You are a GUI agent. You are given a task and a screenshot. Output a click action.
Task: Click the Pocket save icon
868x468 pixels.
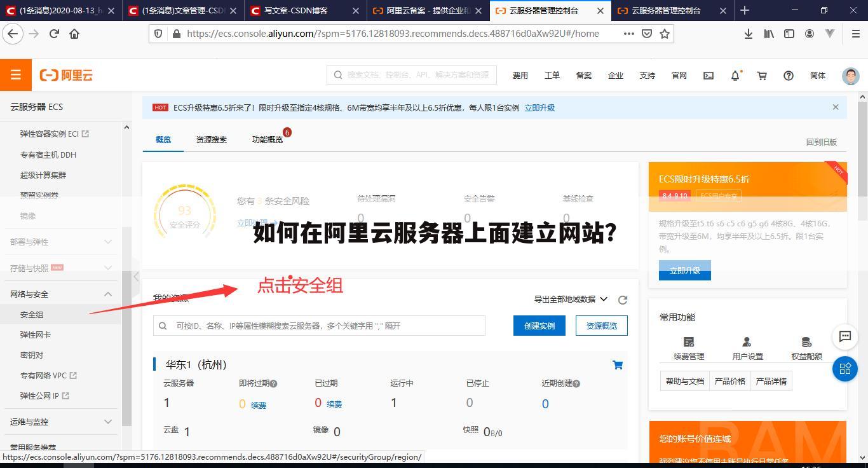click(647, 34)
